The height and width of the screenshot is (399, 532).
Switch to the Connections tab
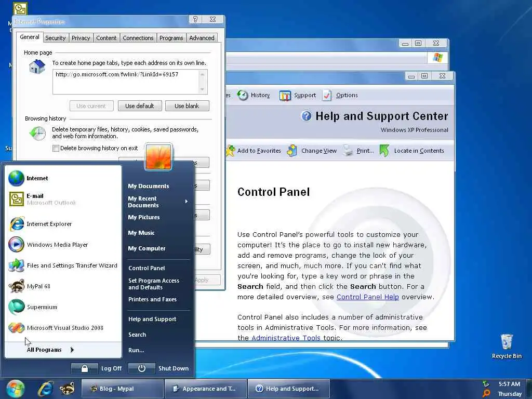(138, 38)
